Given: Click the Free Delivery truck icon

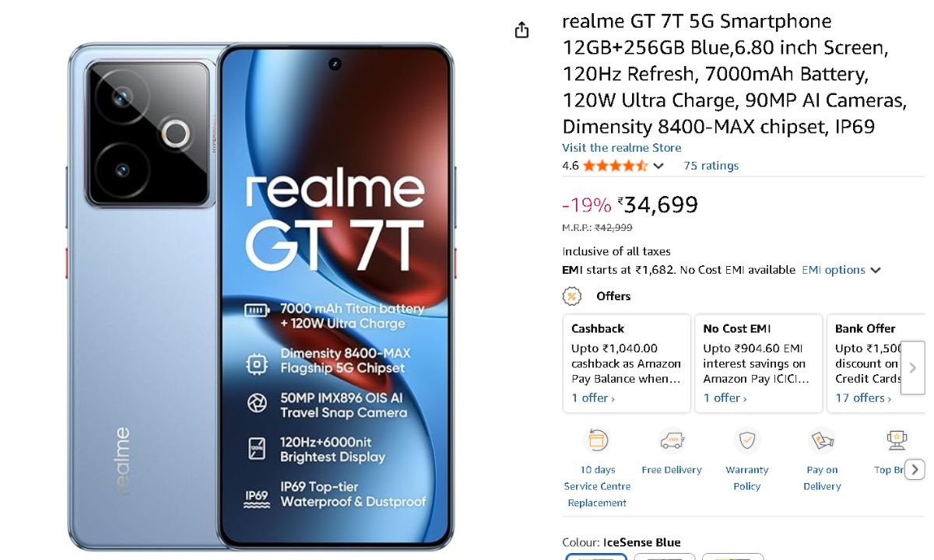Looking at the screenshot, I should 672,440.
